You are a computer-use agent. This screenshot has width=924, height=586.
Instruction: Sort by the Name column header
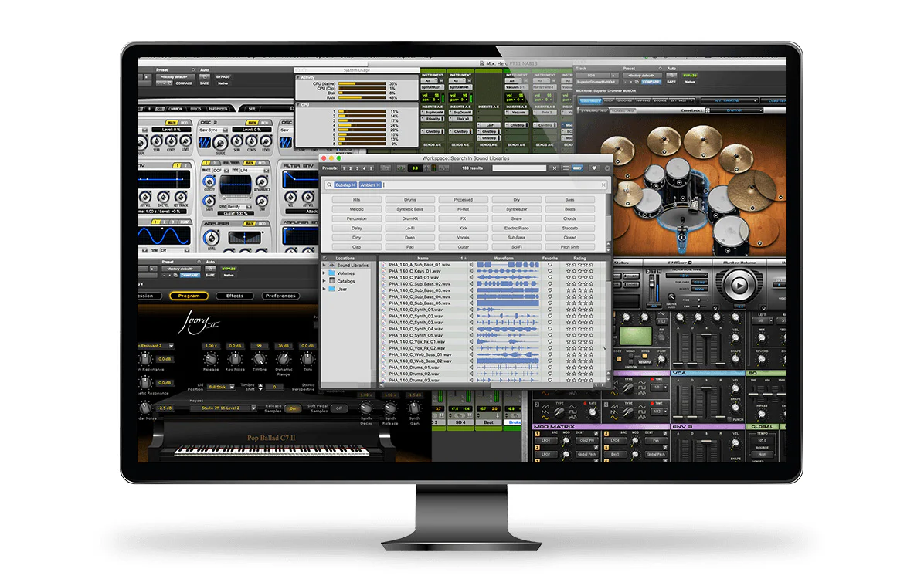(x=423, y=258)
